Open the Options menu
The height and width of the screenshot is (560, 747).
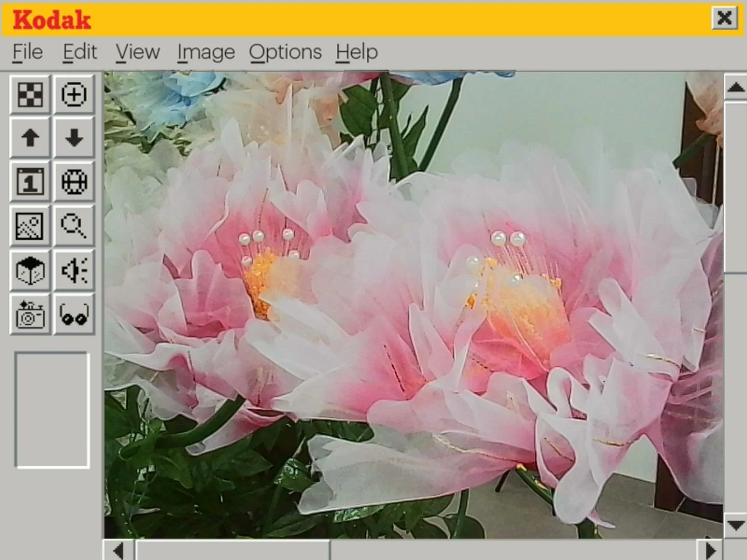(285, 52)
